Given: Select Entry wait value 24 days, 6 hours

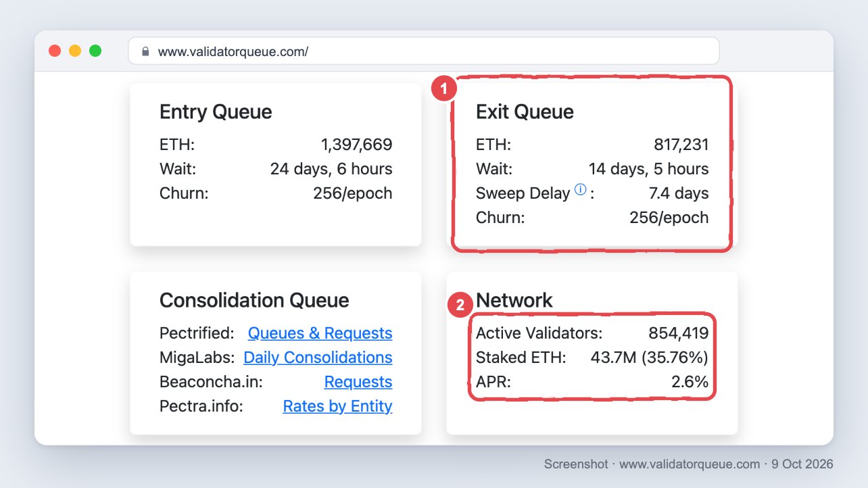Looking at the screenshot, I should tap(331, 169).
